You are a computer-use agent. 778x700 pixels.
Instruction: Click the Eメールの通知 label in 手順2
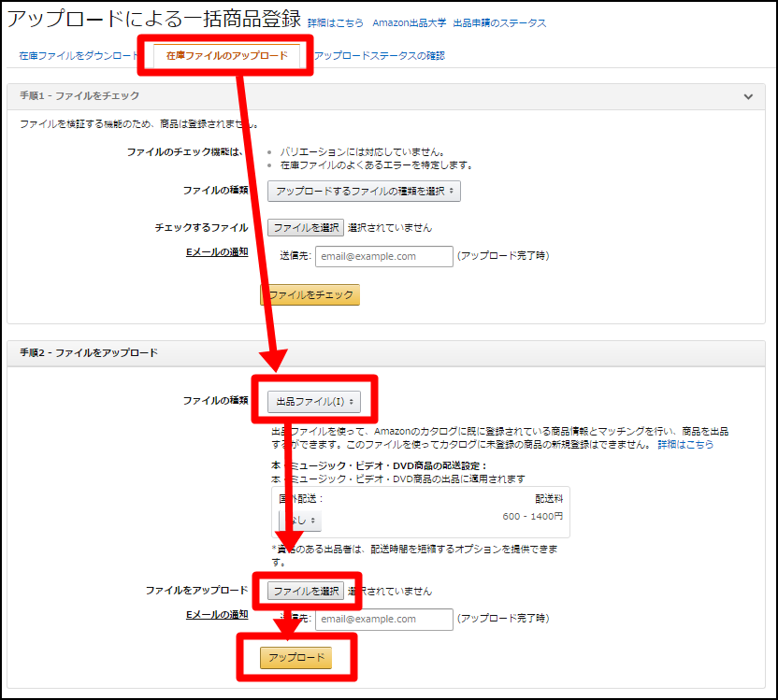[217, 614]
